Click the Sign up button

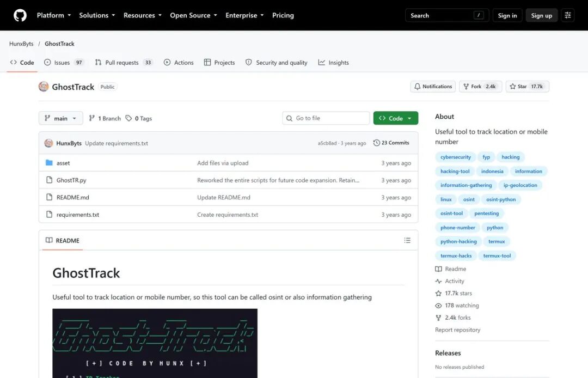(542, 15)
